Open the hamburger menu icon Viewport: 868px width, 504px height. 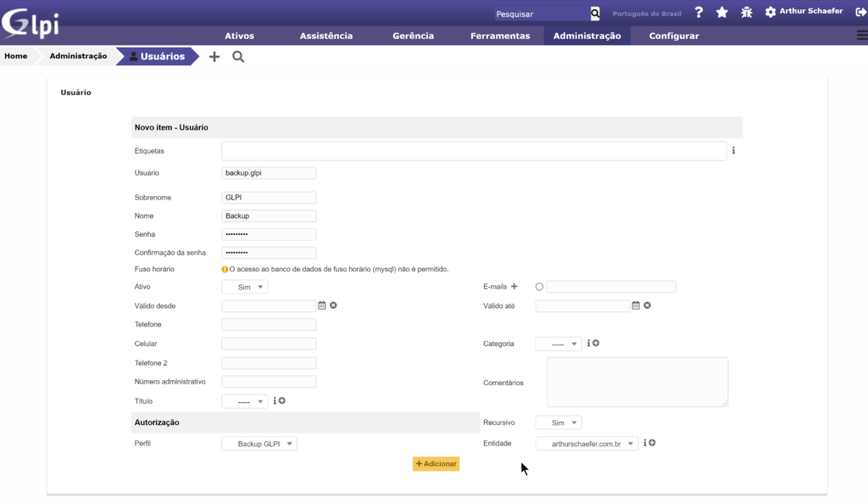click(862, 36)
